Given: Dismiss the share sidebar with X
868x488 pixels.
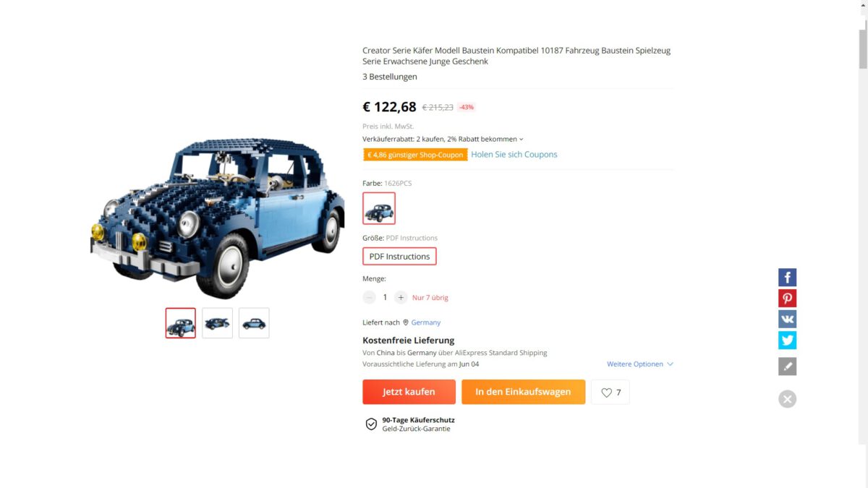Looking at the screenshot, I should click(787, 399).
